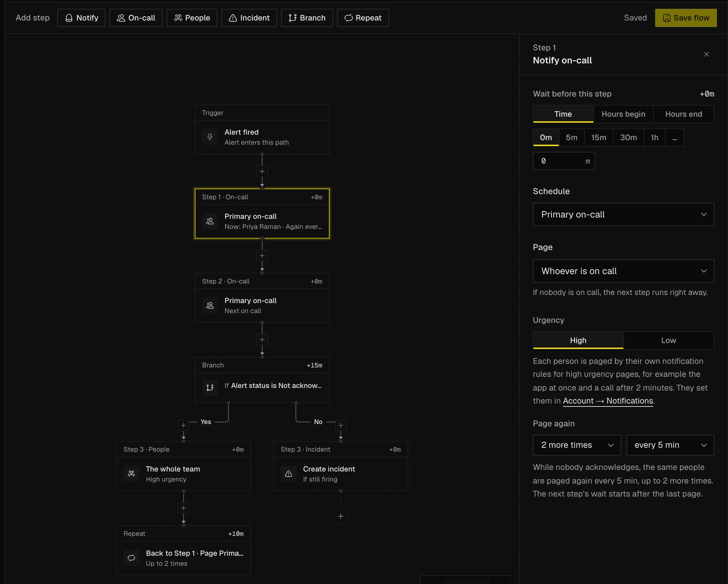The width and height of the screenshot is (728, 584).
Task: Click the Save flow button
Action: click(686, 18)
